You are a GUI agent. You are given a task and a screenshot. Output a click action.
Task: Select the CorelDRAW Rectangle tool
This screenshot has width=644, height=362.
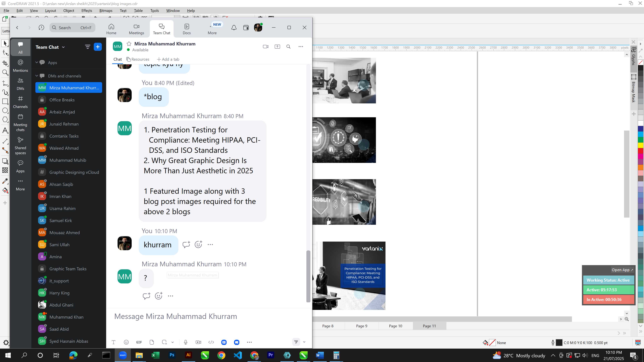[x=5, y=101]
